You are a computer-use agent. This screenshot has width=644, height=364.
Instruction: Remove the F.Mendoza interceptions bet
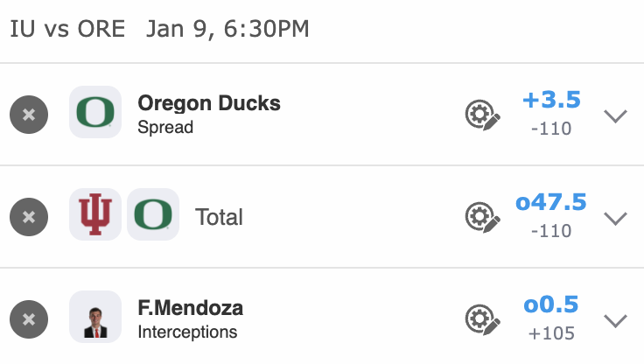[x=29, y=319]
